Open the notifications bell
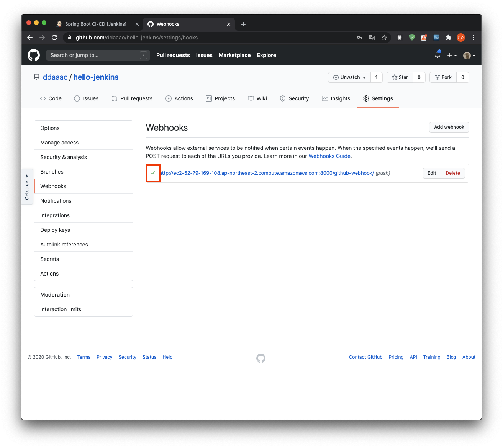 437,55
